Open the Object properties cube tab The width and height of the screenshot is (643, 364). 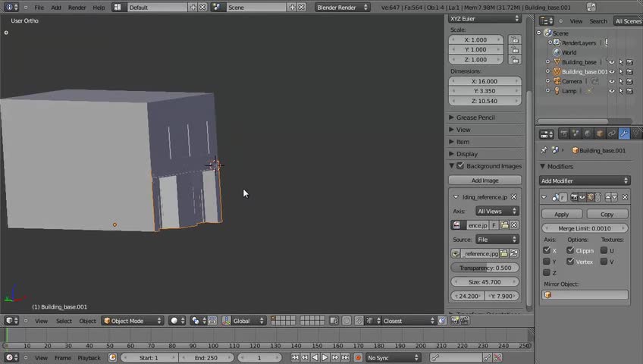(x=600, y=133)
